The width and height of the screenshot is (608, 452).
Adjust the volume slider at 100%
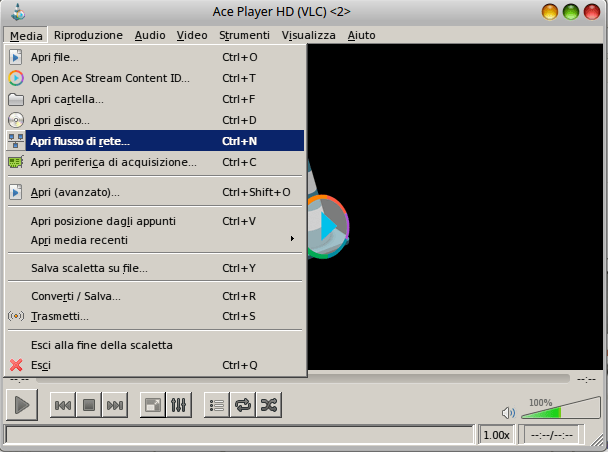pos(561,408)
